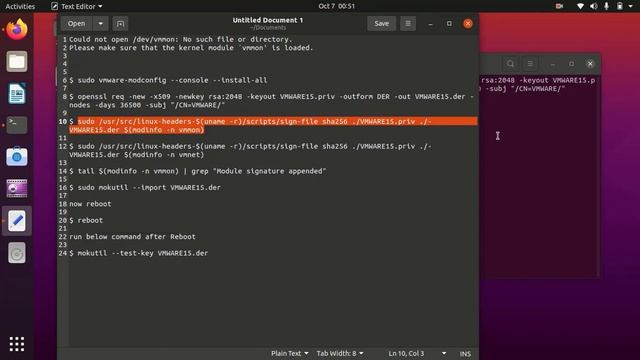
Task: Close the terminal window
Action: click(x=590, y=64)
